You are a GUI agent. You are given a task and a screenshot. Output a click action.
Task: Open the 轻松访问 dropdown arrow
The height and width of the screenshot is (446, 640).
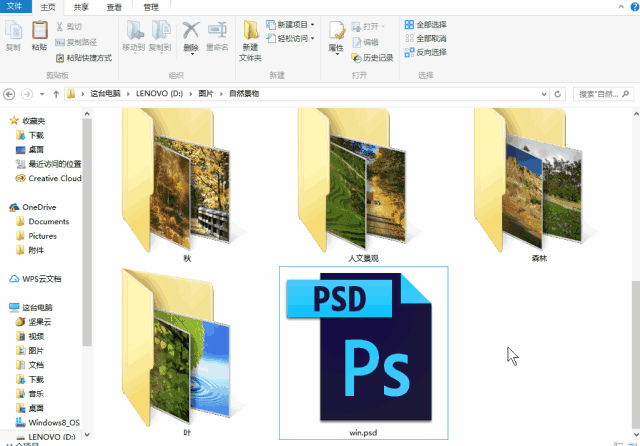pos(313,38)
